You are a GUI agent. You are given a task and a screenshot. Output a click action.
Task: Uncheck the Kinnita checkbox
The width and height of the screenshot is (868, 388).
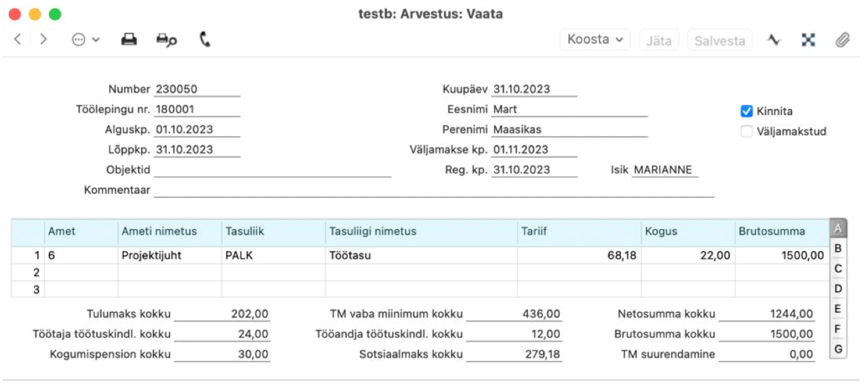pos(746,111)
